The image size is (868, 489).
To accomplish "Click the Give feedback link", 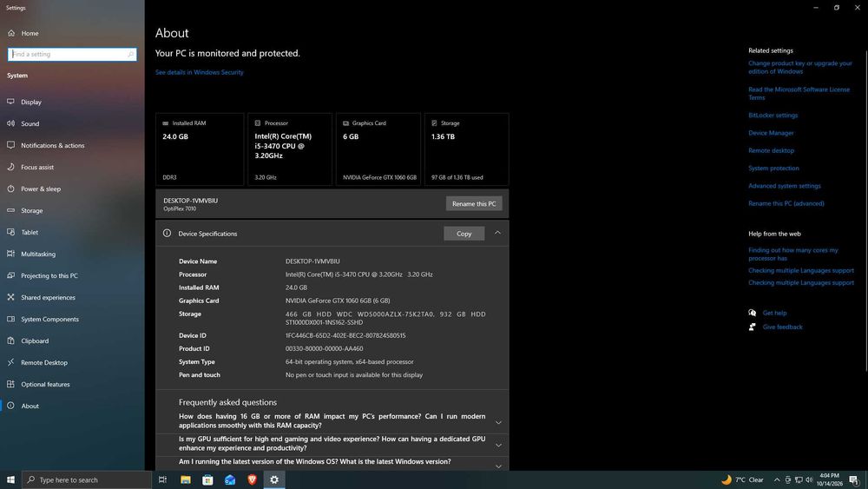I will (x=782, y=327).
